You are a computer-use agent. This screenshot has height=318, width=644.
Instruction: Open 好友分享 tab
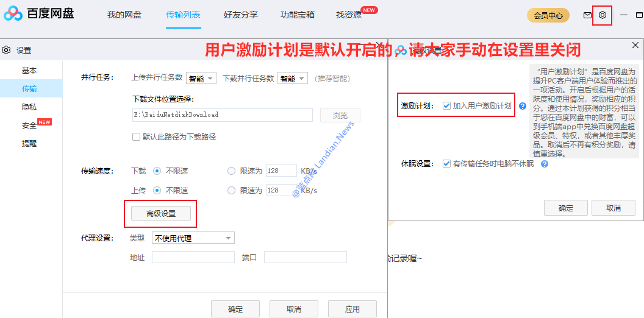241,15
